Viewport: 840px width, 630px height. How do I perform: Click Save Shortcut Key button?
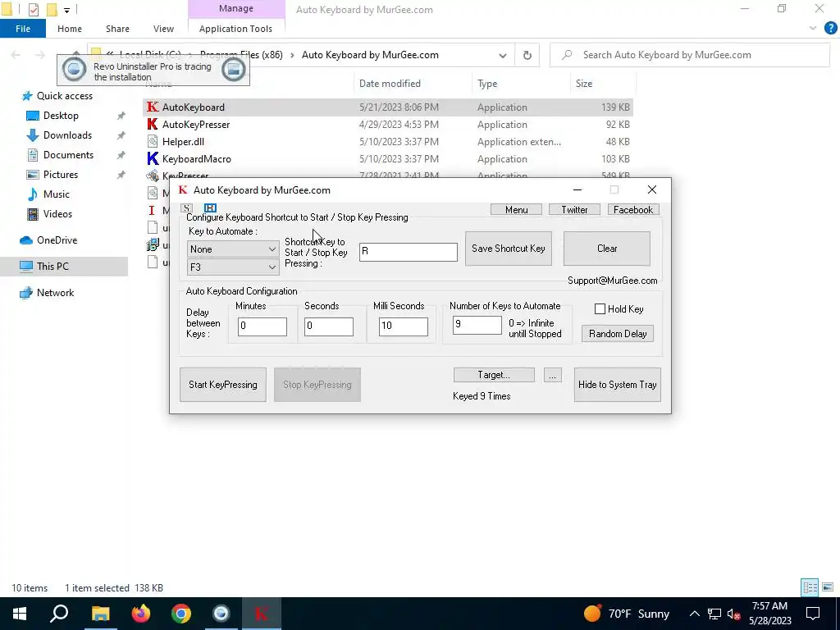tap(509, 249)
